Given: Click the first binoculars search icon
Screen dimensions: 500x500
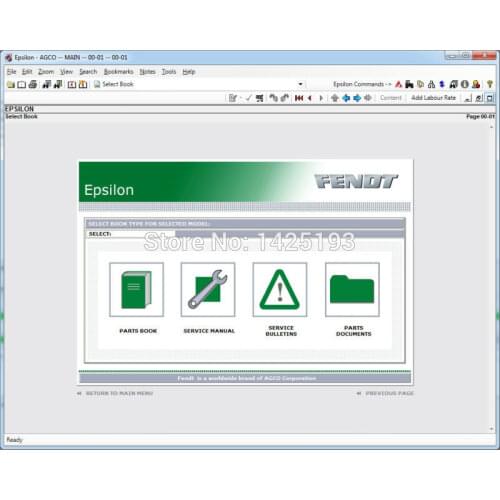Looking at the screenshot, I should click(x=47, y=84).
